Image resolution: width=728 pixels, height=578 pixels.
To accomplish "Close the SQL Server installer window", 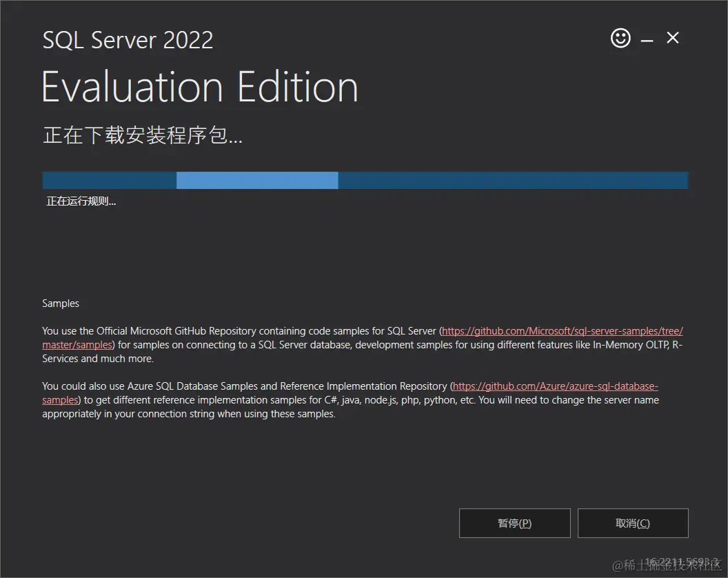I will pos(673,38).
